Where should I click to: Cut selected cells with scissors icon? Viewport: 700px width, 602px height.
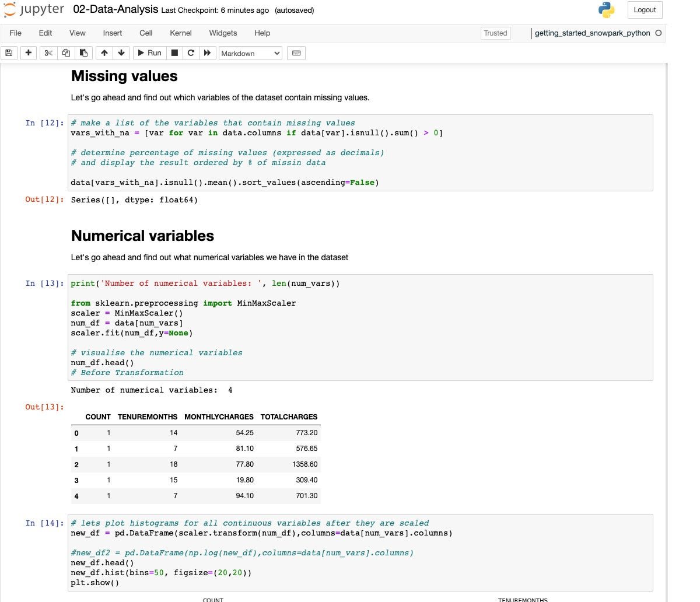[48, 53]
